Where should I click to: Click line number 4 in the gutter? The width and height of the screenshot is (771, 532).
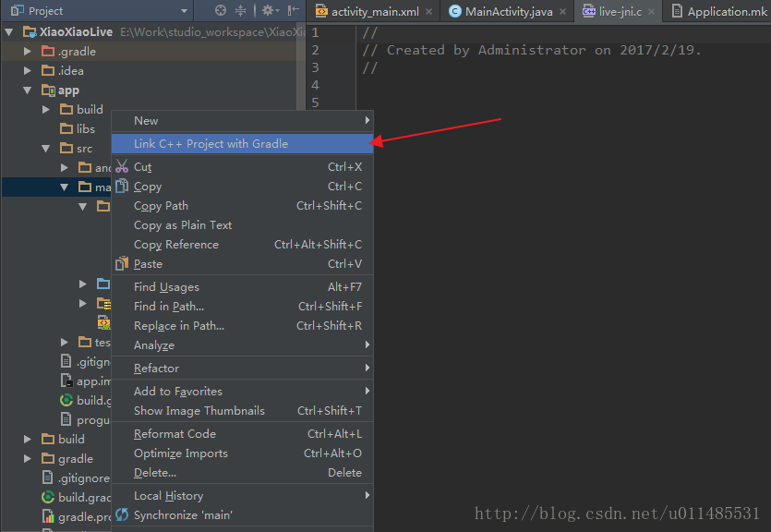315,85
